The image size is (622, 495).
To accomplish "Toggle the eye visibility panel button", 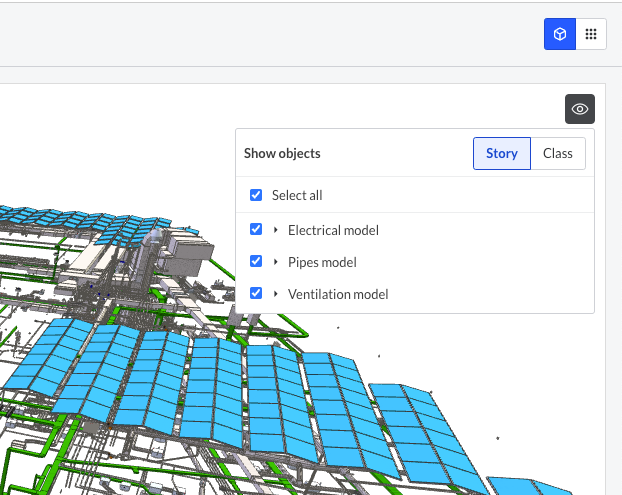I will click(580, 109).
